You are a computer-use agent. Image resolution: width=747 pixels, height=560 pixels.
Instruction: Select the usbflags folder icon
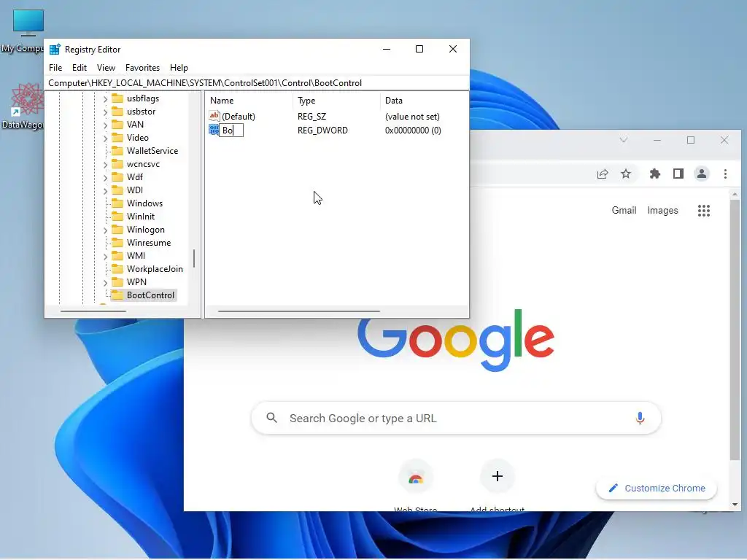(x=117, y=98)
